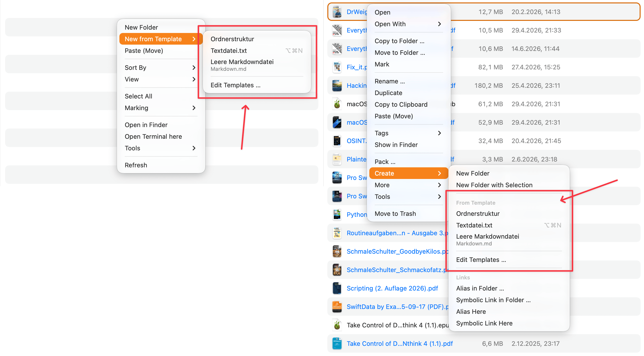Select Rename ... in context menu

point(408,81)
